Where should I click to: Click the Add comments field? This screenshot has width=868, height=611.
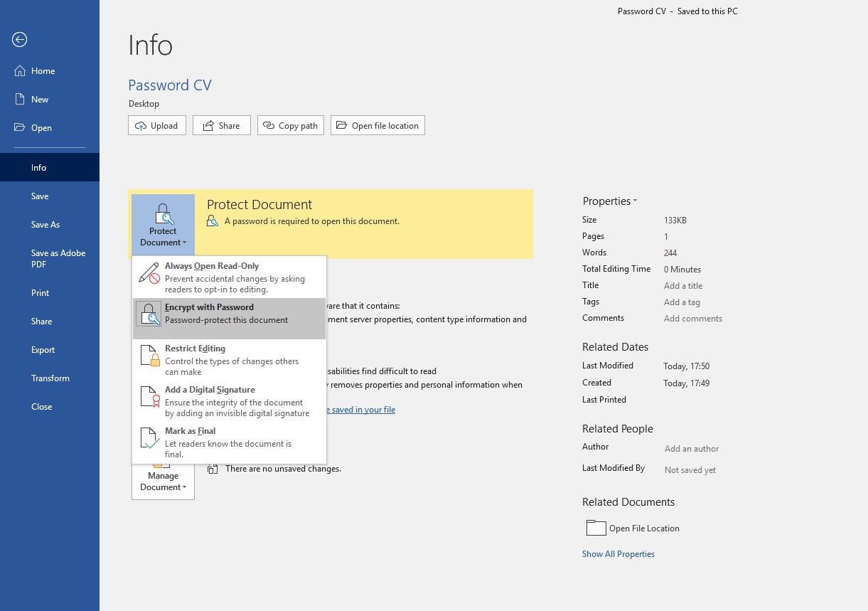(x=693, y=319)
